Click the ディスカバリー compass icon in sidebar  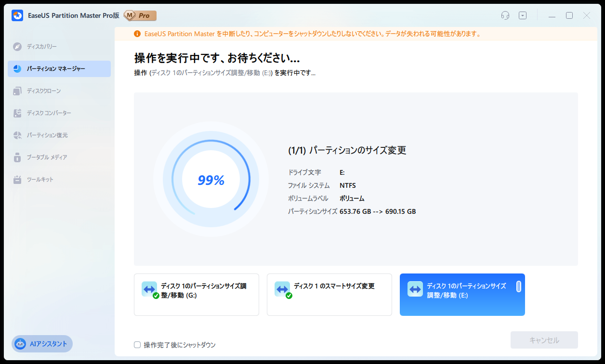[x=18, y=47]
